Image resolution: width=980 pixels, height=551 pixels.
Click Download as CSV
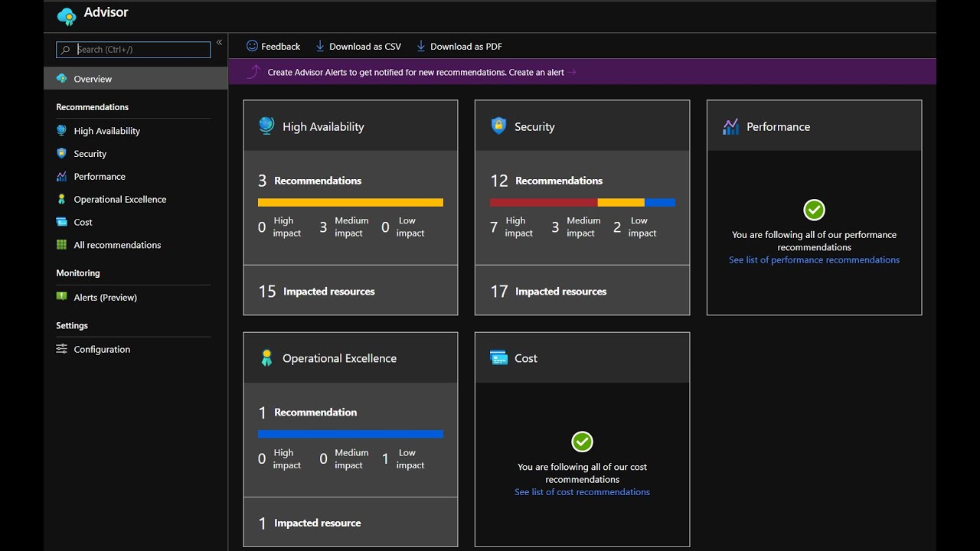358,46
